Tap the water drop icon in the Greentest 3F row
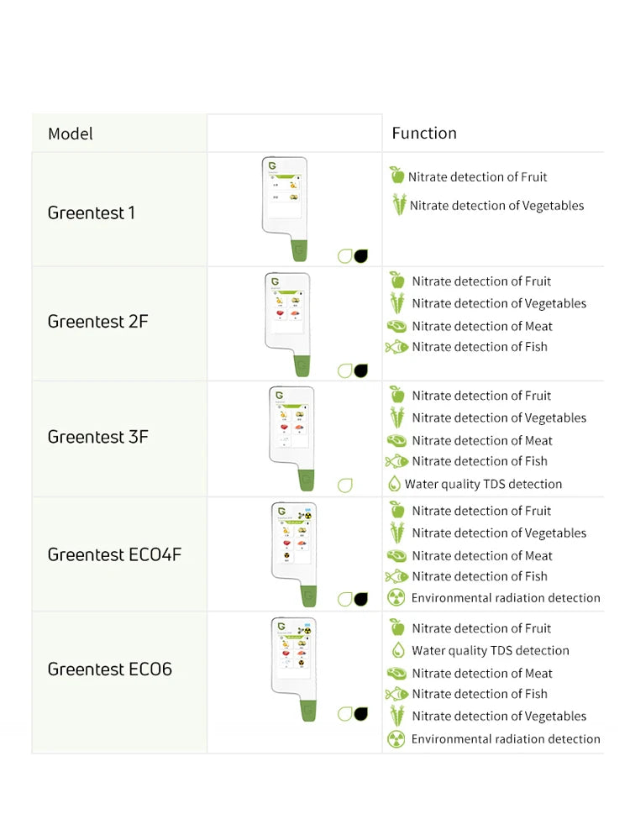The image size is (630, 840). click(x=394, y=484)
